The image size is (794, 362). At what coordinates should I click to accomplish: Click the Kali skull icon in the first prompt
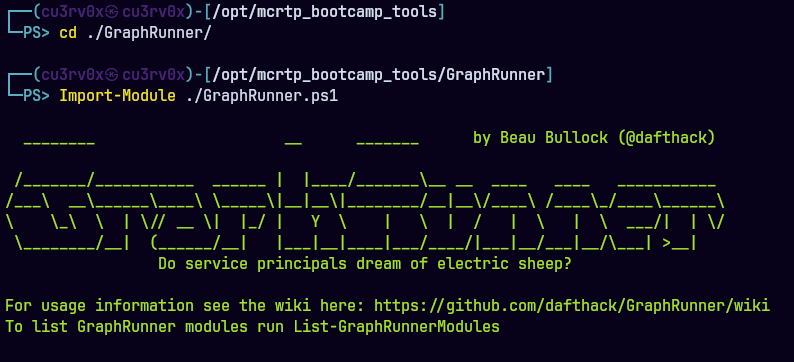(112, 12)
